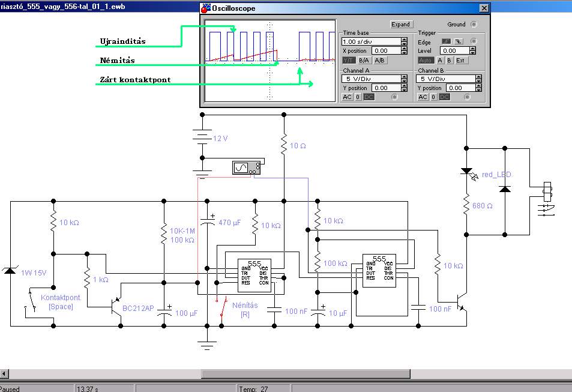Viewport: 572px width, 392px height.
Task: Toggle the Némítás [R] switch
Action: pyautogui.click(x=222, y=307)
